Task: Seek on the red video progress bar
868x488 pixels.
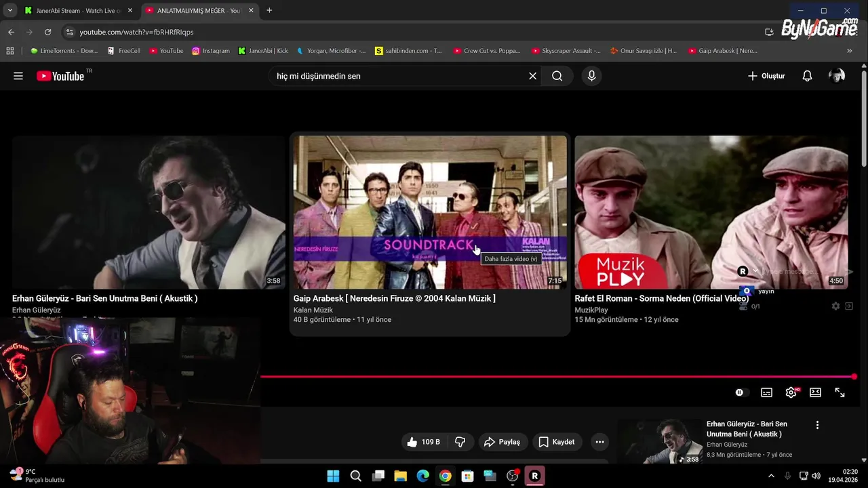Action: pyautogui.click(x=557, y=376)
